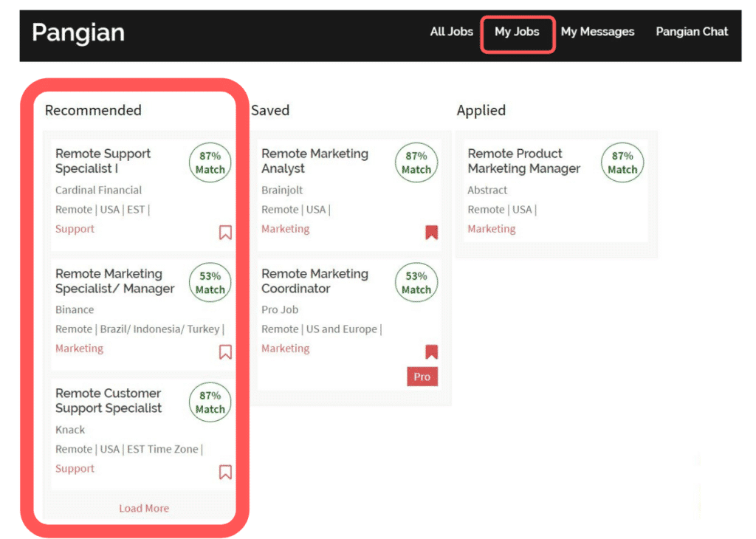This screenshot has height=539, width=756.
Task: Select Abstract card's 'Remote | USA |' text
Action: click(502, 210)
